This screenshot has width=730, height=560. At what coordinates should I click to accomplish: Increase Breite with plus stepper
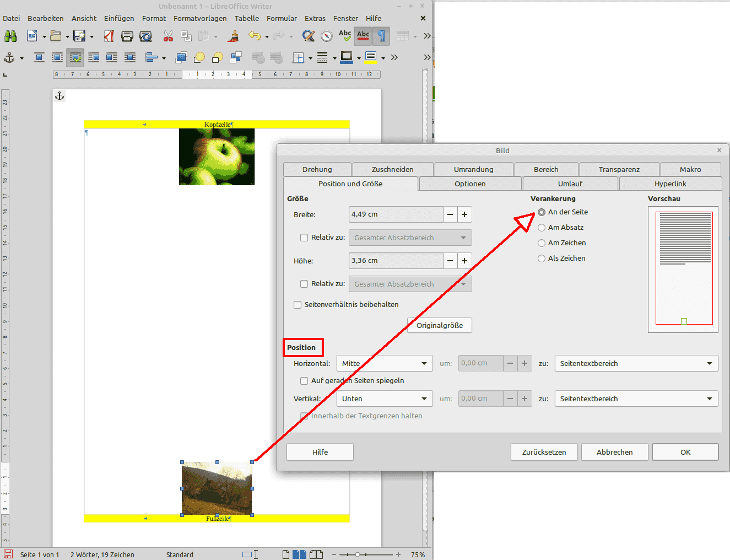coord(464,214)
